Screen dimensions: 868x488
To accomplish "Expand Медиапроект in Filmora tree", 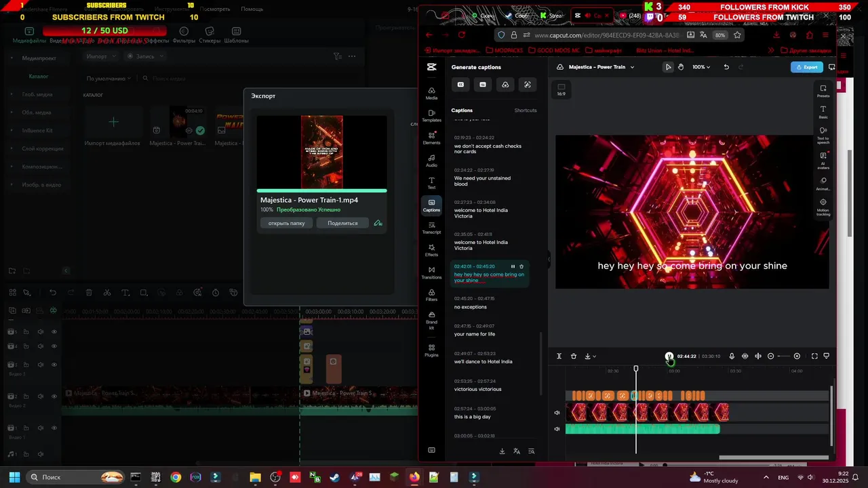I will click(x=12, y=58).
